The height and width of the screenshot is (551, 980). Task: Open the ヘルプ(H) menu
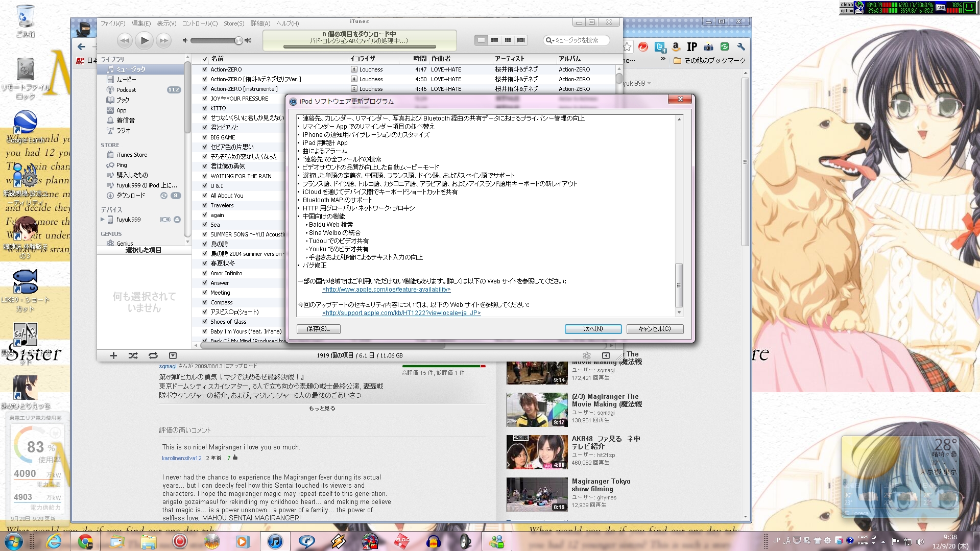click(288, 23)
